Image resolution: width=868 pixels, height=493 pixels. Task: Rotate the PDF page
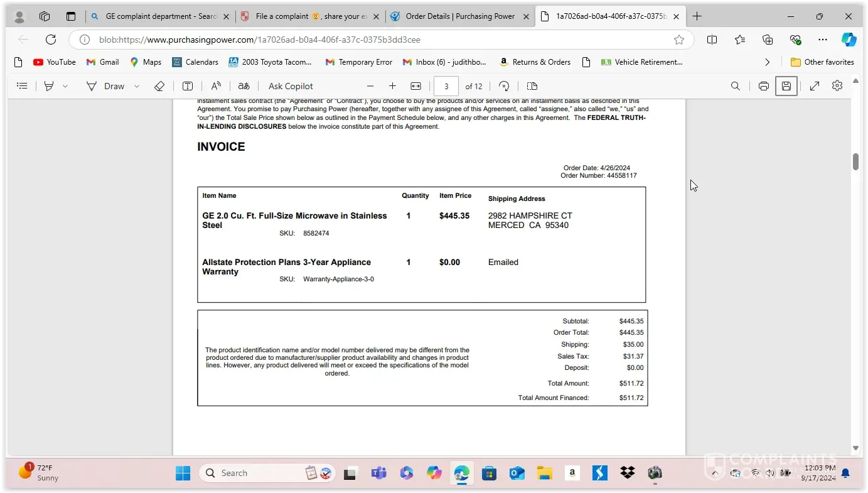click(x=504, y=86)
